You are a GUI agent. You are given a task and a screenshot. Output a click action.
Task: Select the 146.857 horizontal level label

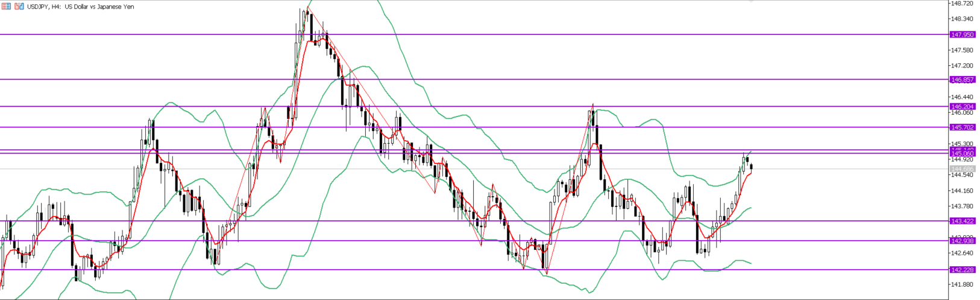(963, 79)
